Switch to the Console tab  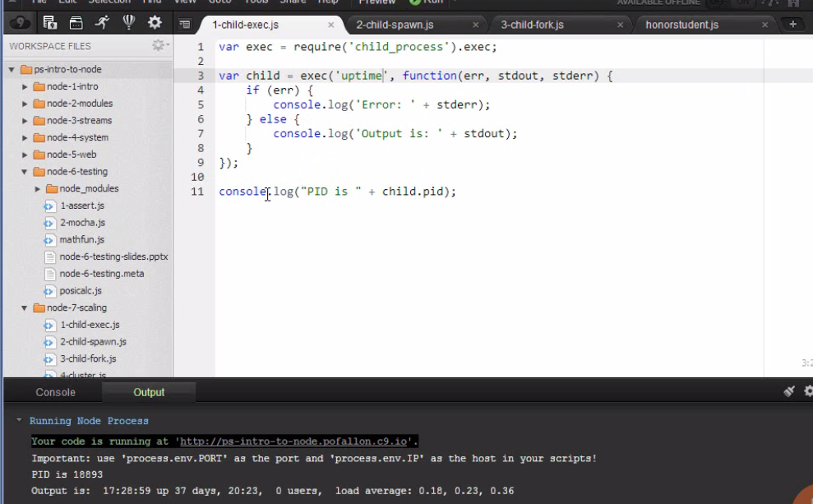coord(55,392)
